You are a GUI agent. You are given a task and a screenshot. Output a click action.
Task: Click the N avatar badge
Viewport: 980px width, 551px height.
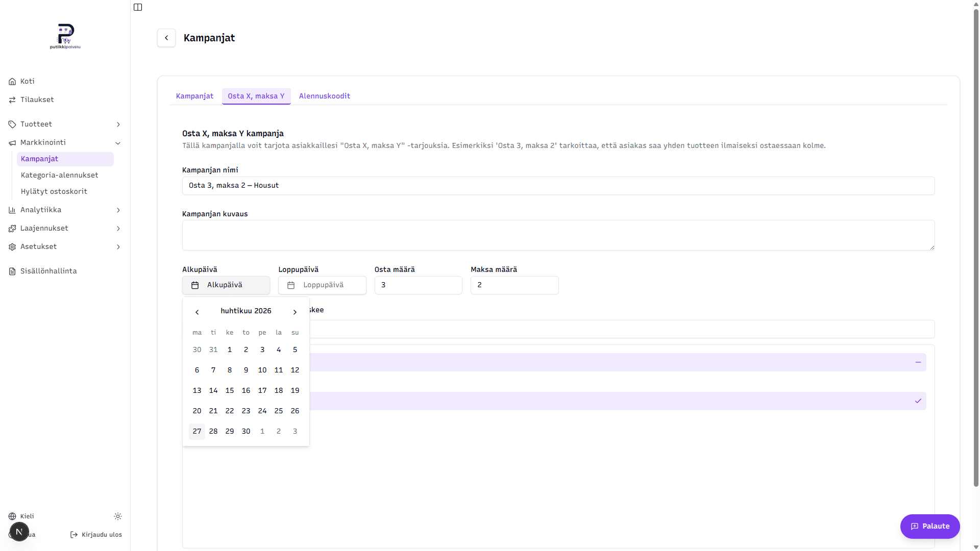(x=19, y=532)
